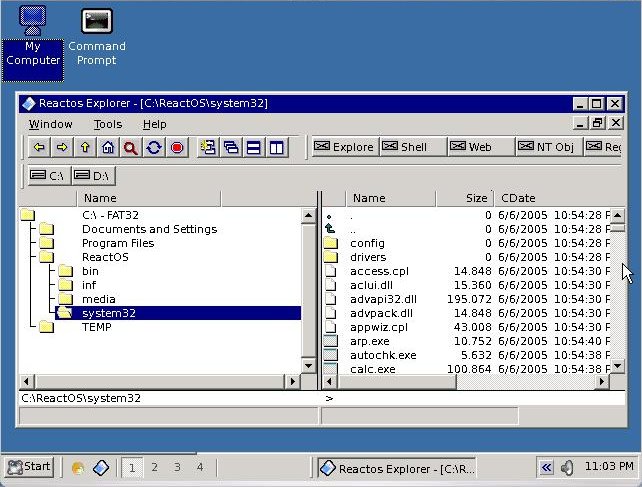Click the command line input field

coord(475,398)
